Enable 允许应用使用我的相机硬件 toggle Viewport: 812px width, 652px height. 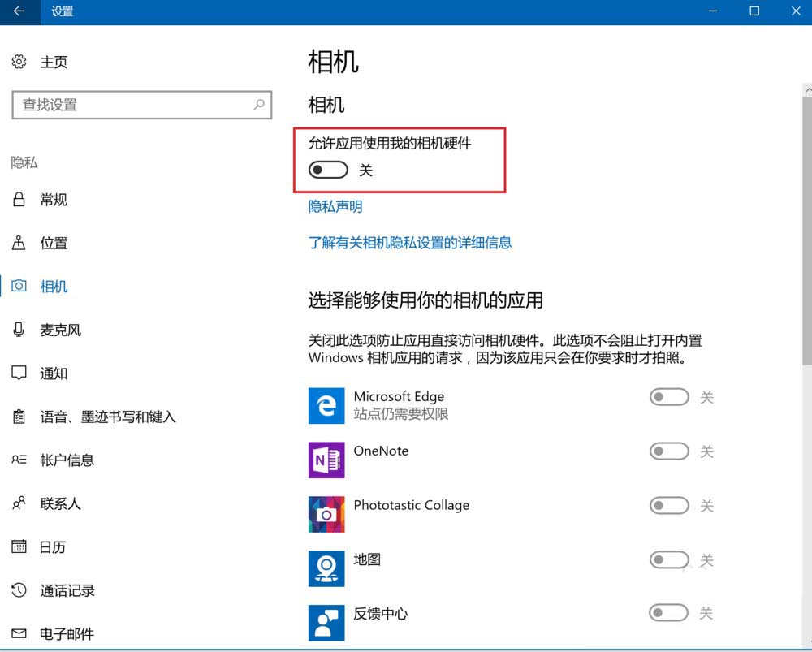pyautogui.click(x=327, y=170)
